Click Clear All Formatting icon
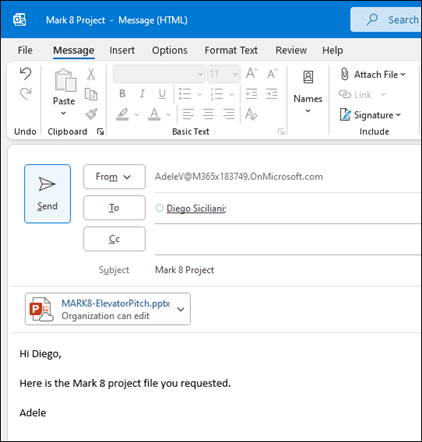The height and width of the screenshot is (442, 422). click(251, 114)
